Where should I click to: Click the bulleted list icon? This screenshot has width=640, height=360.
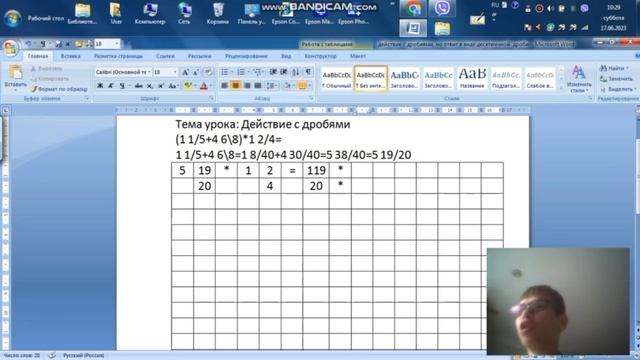225,72
